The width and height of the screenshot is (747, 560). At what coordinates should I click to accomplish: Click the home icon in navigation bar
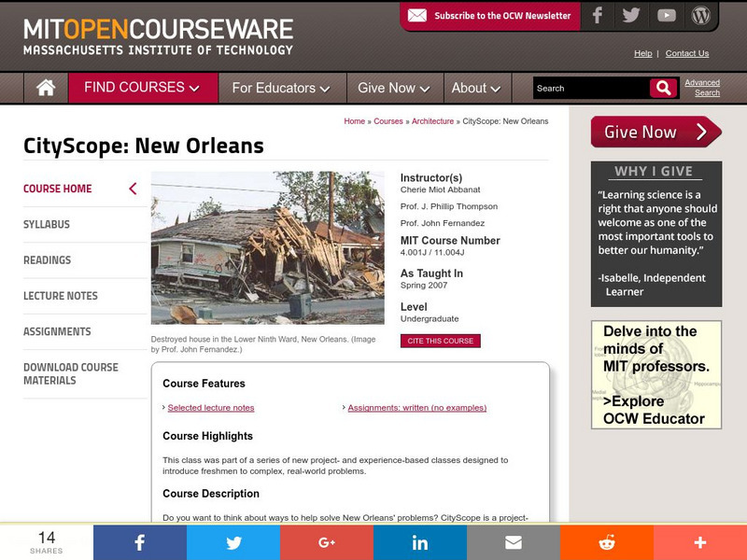[x=46, y=88]
